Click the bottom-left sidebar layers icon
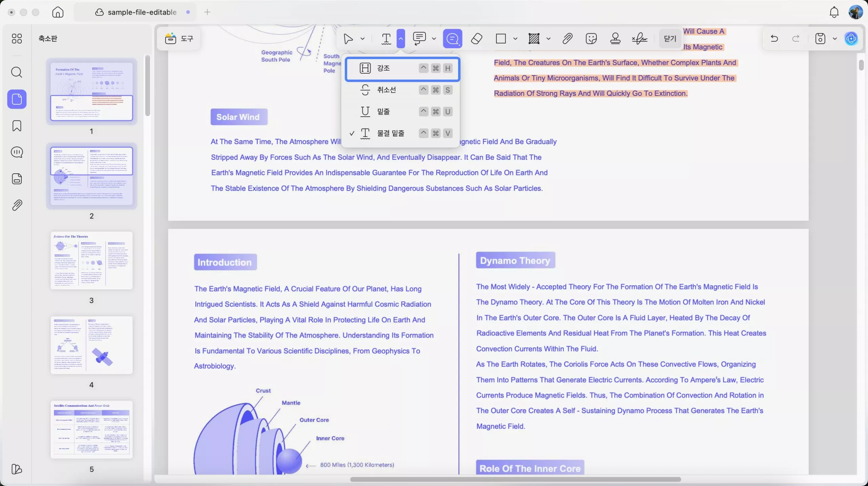 pyautogui.click(x=17, y=469)
